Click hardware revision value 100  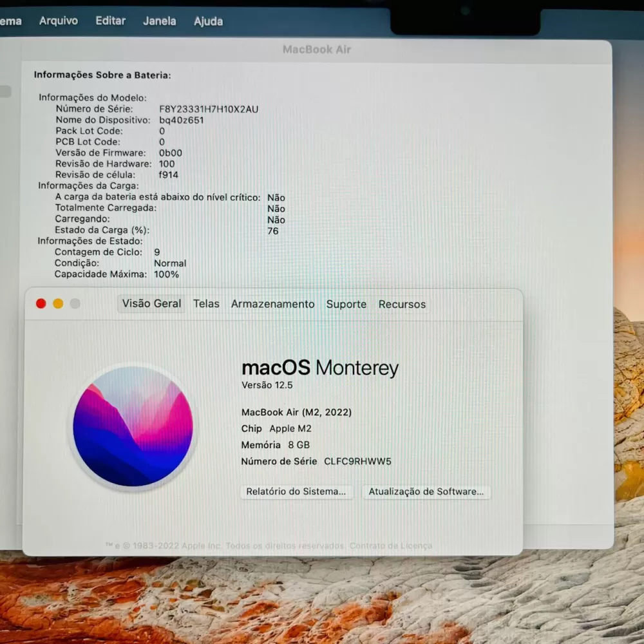pos(167,164)
